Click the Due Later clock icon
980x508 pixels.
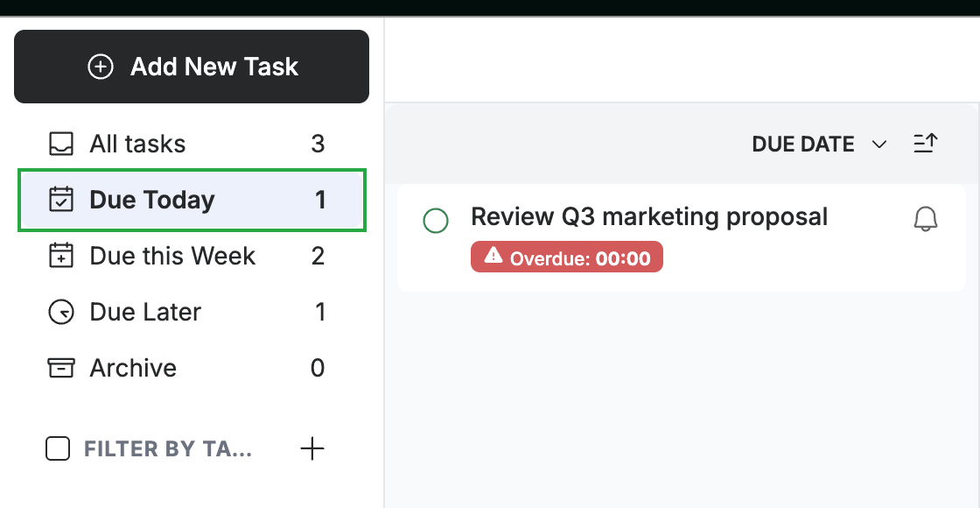pos(61,312)
